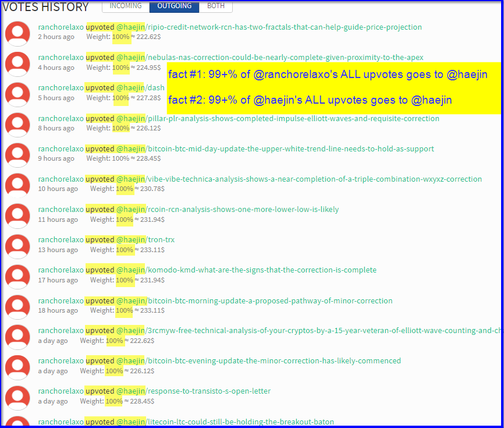The width and height of the screenshot is (504, 428).
Task: Open the bitcoin-btc-evening-update post link
Action: coord(258,361)
